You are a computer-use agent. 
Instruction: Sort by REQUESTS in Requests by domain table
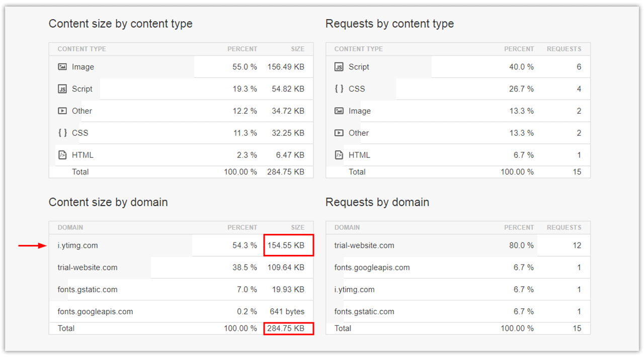564,227
